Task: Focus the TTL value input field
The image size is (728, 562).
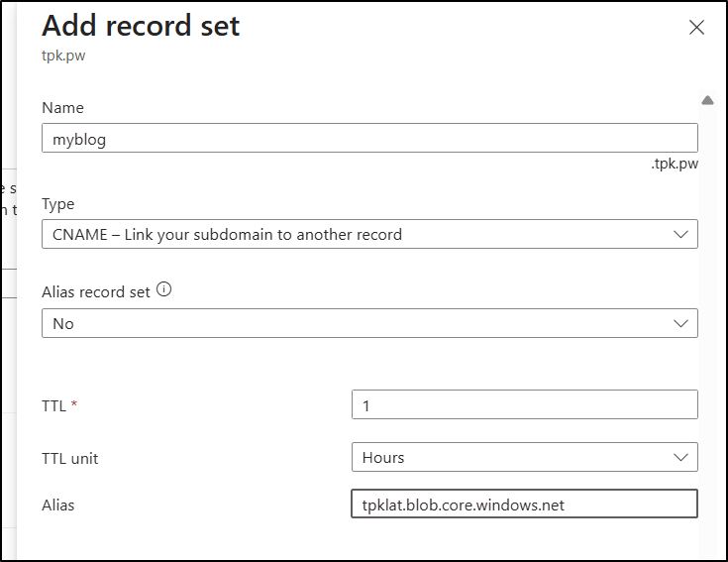Action: click(x=524, y=404)
